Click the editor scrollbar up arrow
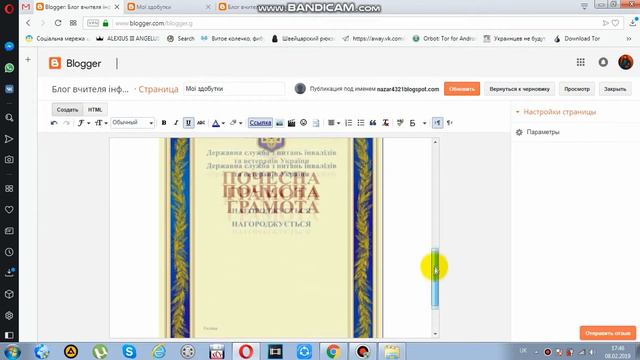The image size is (640, 360). [435, 142]
